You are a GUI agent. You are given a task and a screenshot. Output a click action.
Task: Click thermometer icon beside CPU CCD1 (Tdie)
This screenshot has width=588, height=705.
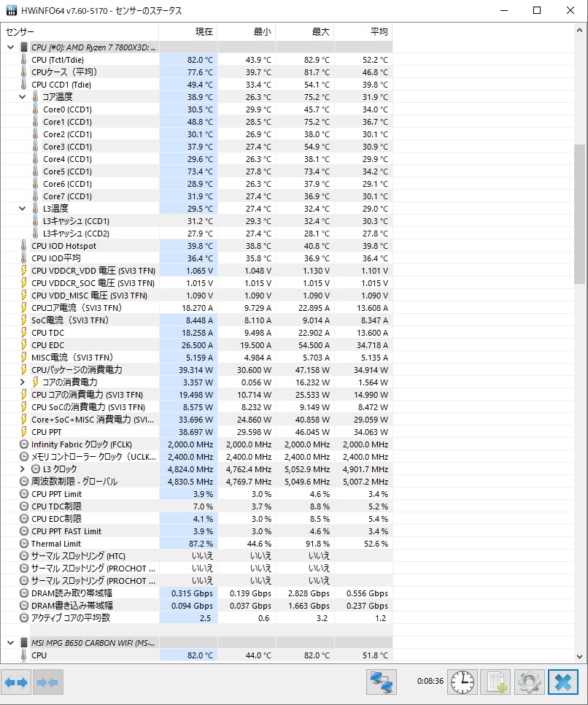[x=24, y=85]
